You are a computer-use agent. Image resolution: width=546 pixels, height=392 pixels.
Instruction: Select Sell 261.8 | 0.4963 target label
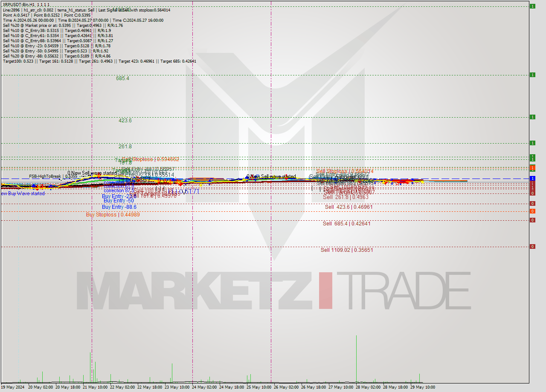[x=346, y=197]
